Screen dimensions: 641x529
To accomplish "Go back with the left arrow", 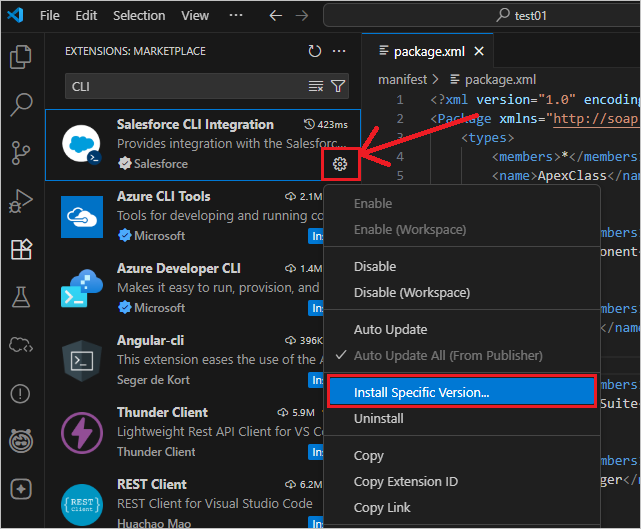I will pos(276,16).
